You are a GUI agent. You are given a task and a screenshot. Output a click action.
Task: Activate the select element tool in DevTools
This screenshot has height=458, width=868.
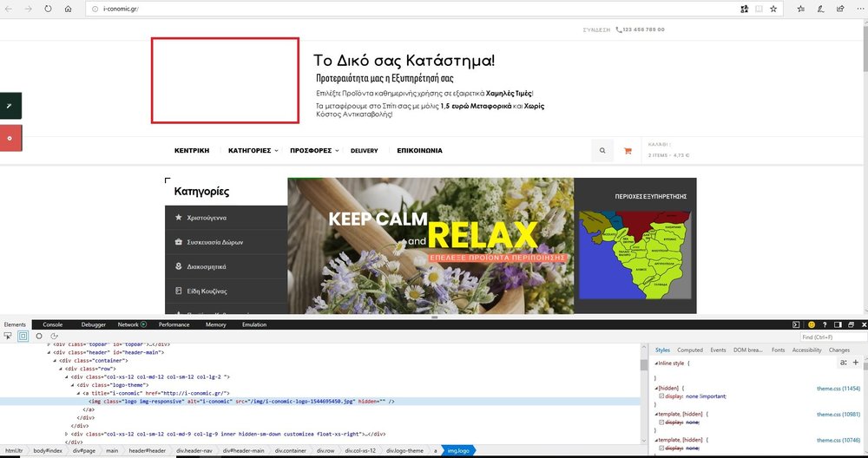click(8, 336)
